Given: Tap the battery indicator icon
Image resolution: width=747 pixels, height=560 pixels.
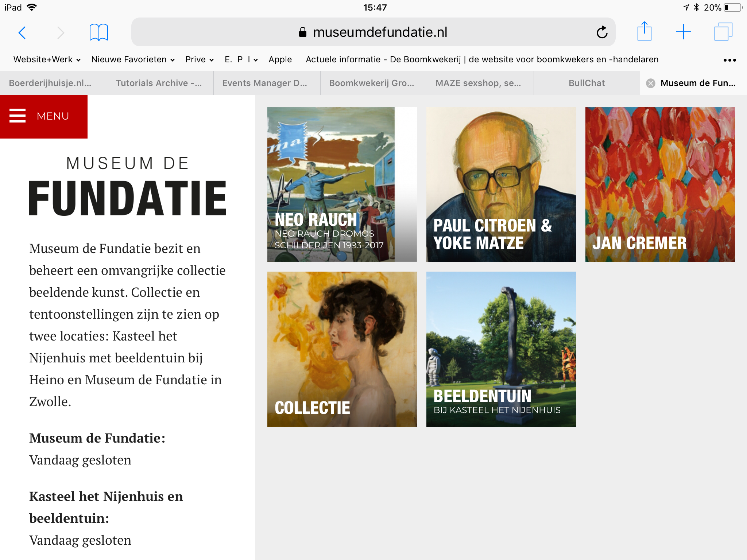Looking at the screenshot, I should [x=734, y=8].
